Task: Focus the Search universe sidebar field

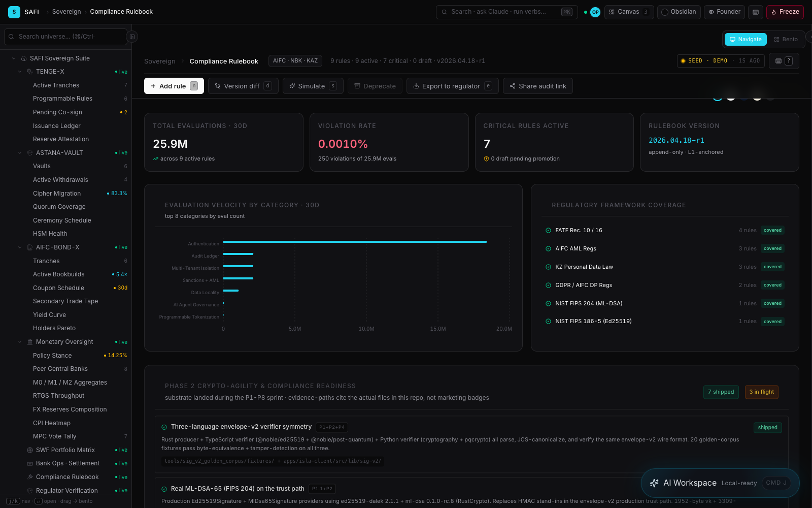Action: 65,37
